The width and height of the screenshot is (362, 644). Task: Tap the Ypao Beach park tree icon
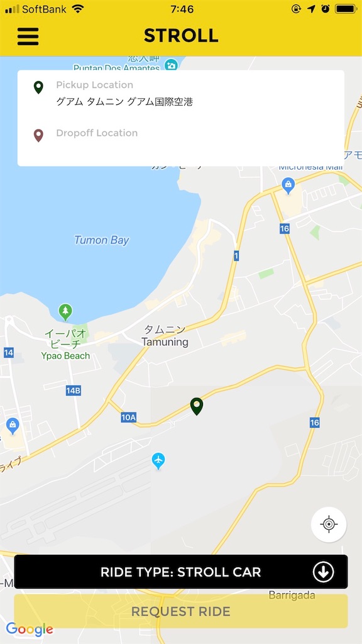coord(65,312)
